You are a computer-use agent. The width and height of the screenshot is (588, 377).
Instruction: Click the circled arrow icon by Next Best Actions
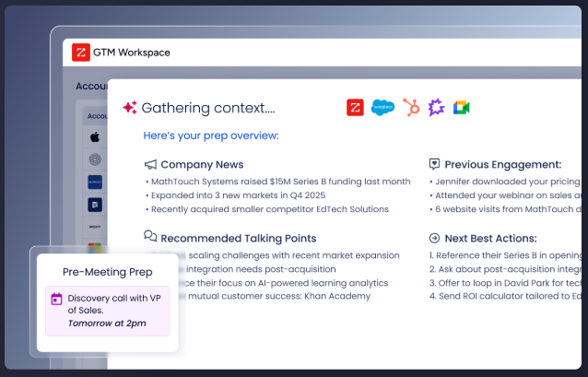(x=434, y=238)
